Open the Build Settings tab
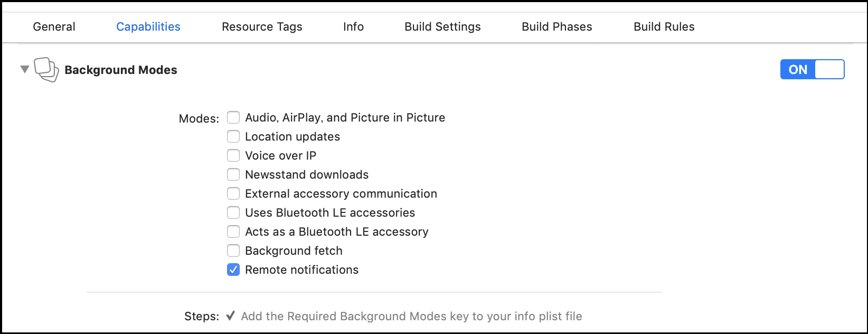Image resolution: width=868 pixels, height=334 pixels. click(442, 26)
